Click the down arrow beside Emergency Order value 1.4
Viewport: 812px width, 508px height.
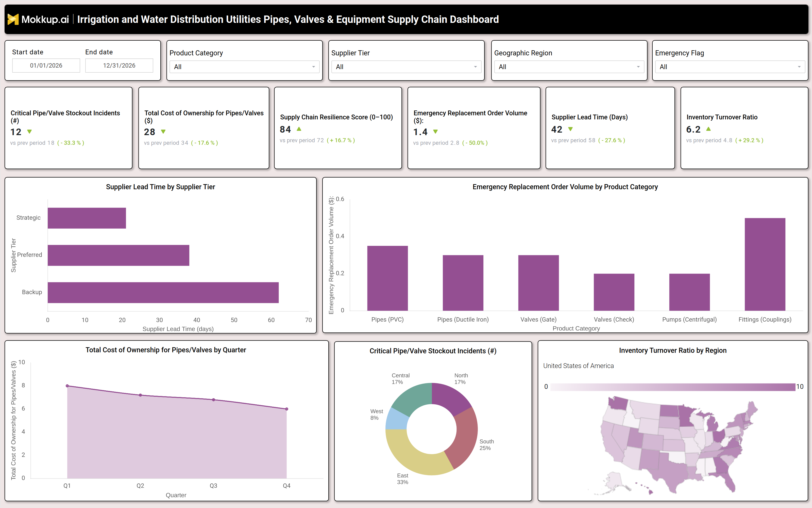435,132
